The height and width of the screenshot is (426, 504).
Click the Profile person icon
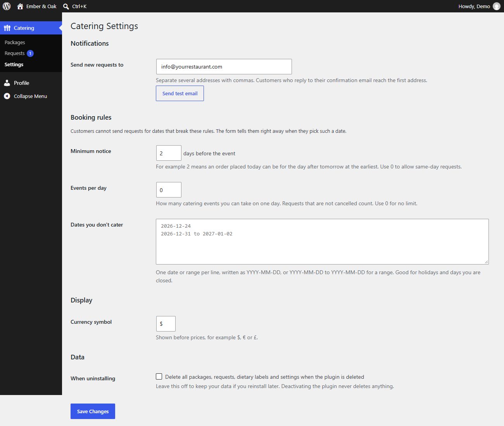(7, 83)
